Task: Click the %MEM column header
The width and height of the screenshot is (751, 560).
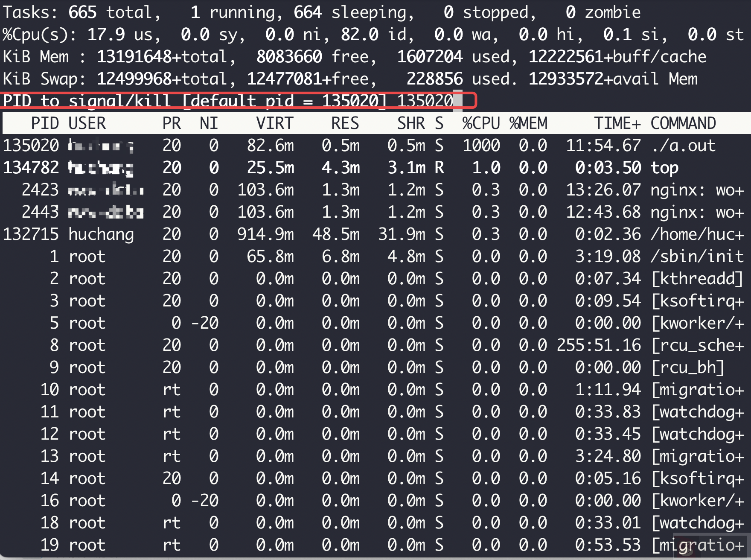Action: [528, 123]
